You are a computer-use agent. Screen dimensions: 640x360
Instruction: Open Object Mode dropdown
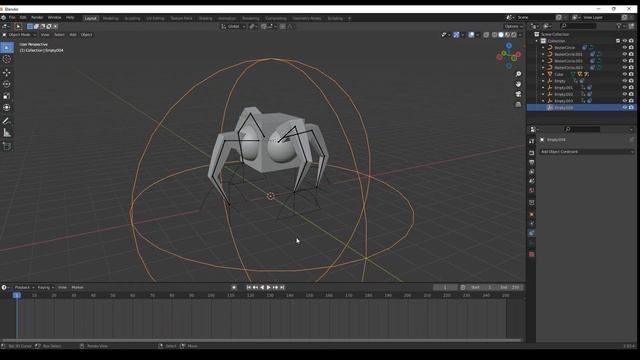[x=19, y=35]
